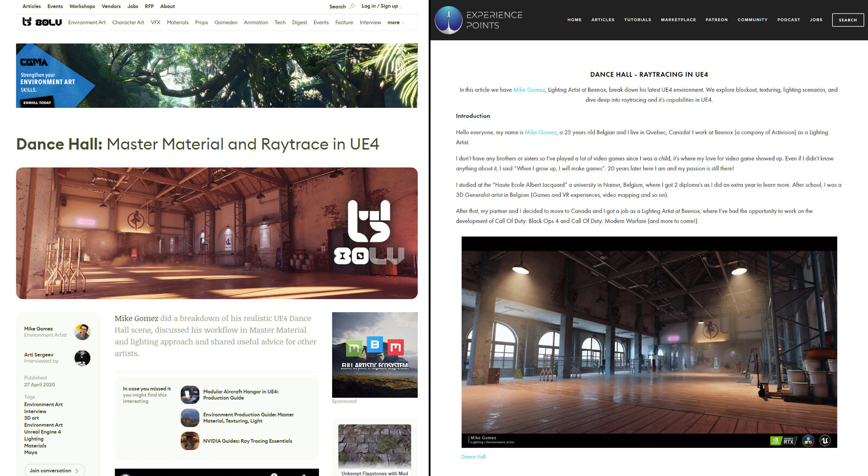Click the Lighting tag
Viewport: 868px width, 476px height.
34,439
